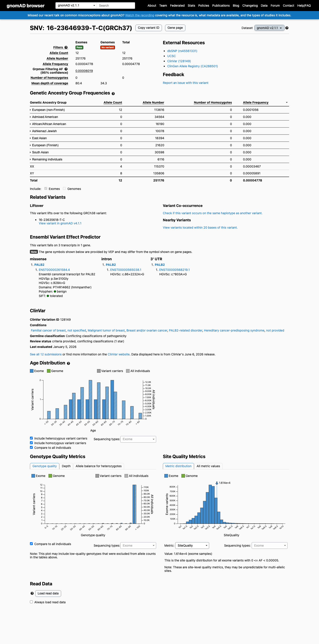Sort by the Allele Count column header
Viewport: 319px width, 644px height.
click(x=113, y=102)
